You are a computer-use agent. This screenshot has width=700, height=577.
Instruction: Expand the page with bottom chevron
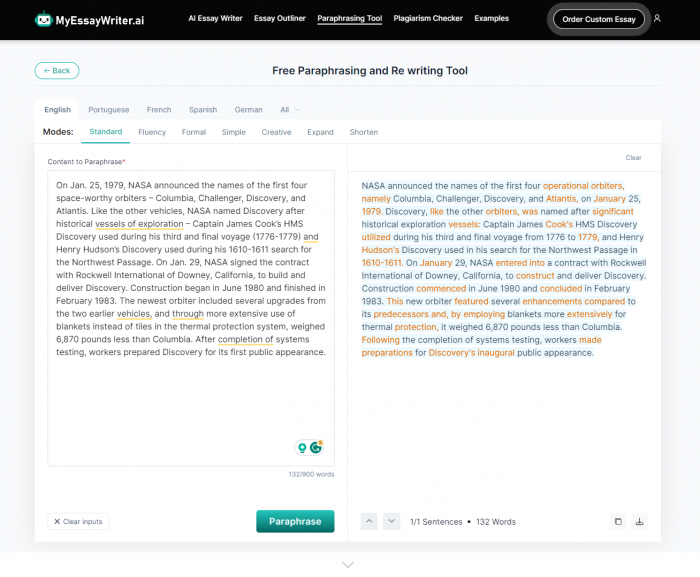tap(348, 564)
